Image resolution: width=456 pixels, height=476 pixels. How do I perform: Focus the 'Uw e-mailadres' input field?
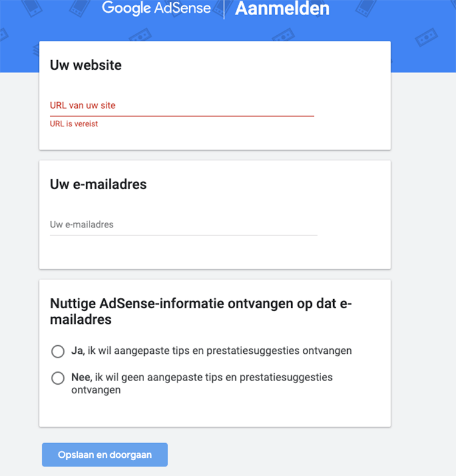(x=183, y=225)
